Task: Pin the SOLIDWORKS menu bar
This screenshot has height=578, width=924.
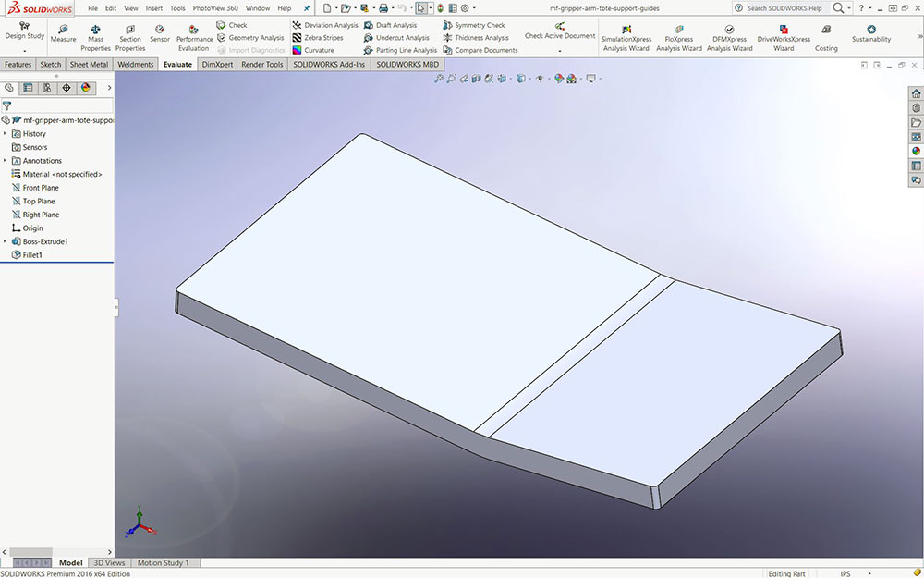Action: click(307, 8)
